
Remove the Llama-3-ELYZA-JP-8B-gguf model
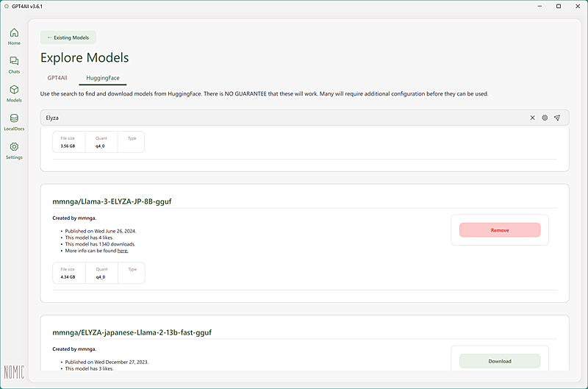click(x=500, y=230)
